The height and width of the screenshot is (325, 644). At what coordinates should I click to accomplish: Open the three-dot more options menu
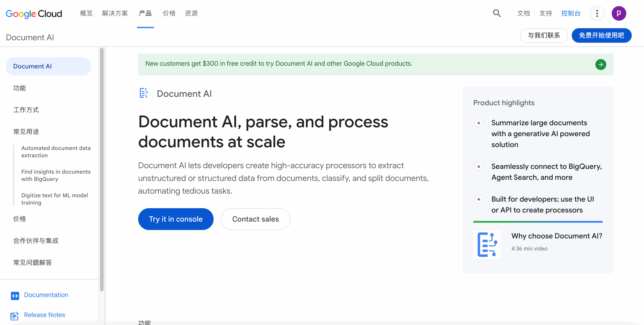click(597, 13)
